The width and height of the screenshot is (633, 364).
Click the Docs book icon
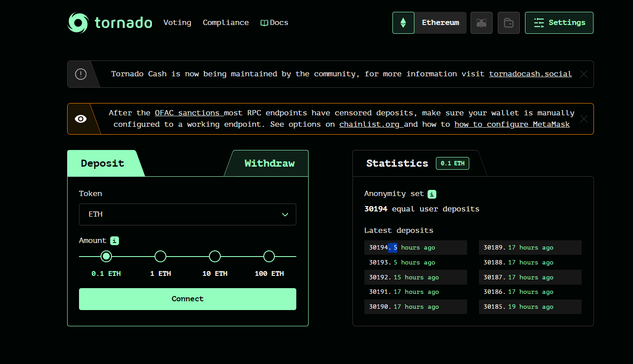264,22
